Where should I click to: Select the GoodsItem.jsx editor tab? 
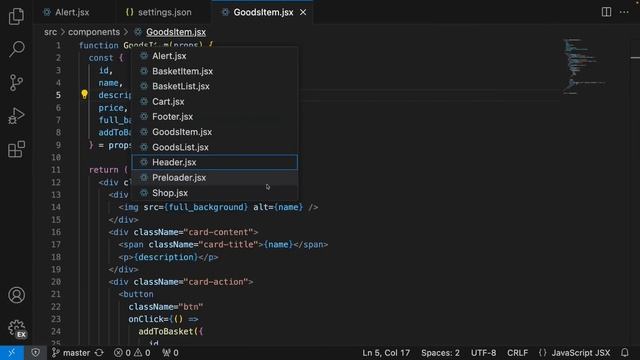coord(263,13)
